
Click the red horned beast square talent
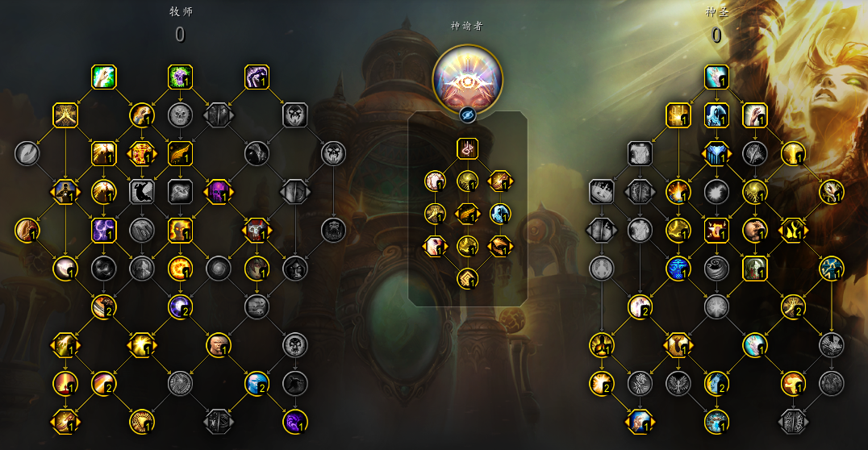[x=716, y=231]
